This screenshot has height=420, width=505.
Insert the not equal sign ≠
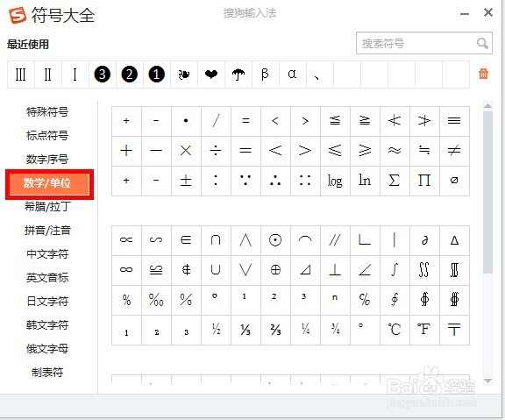pos(454,151)
